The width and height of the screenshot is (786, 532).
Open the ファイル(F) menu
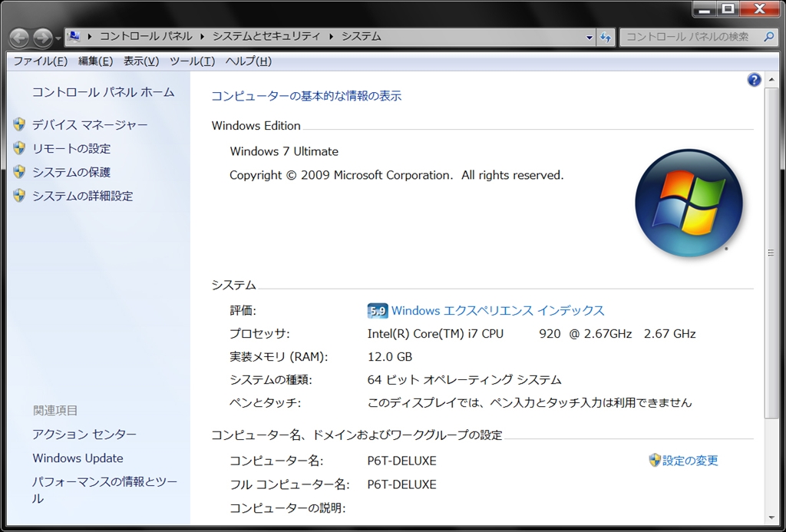(40, 61)
